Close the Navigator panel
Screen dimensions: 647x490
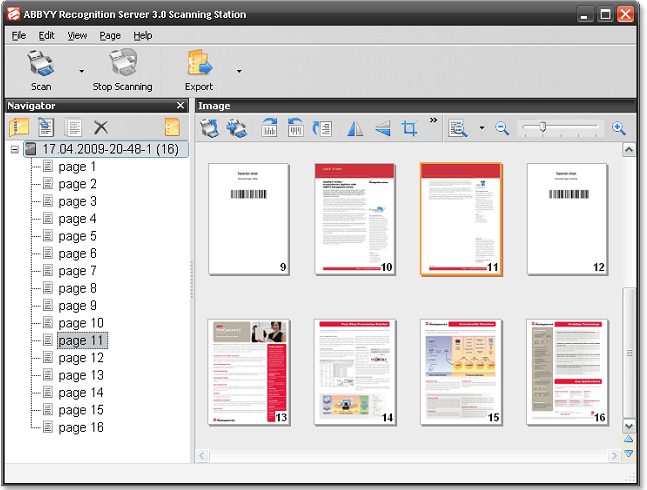point(180,105)
